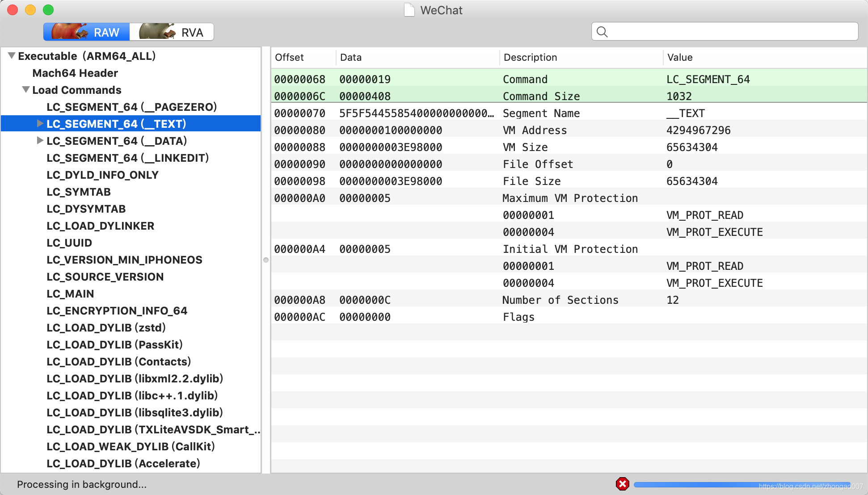Click the search magnifier icon
This screenshot has height=495, width=868.
[x=602, y=32]
